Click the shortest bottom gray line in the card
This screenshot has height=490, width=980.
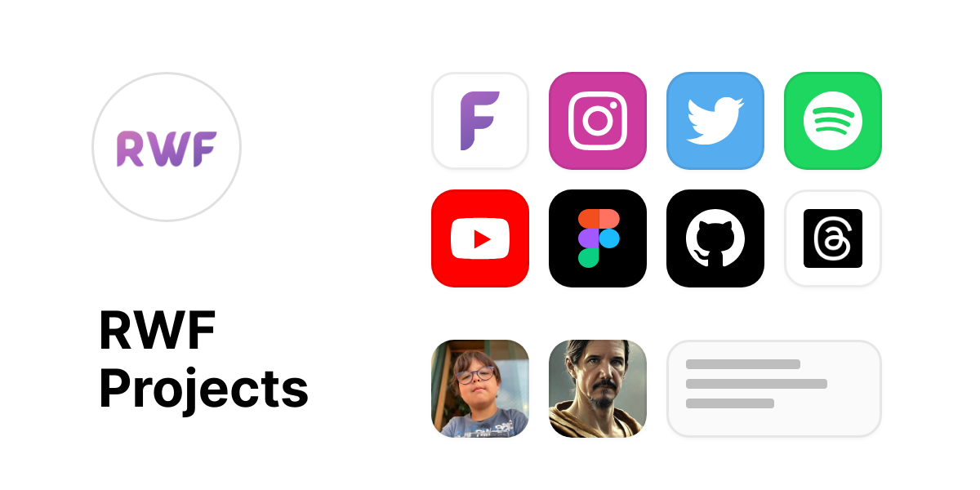coord(730,403)
